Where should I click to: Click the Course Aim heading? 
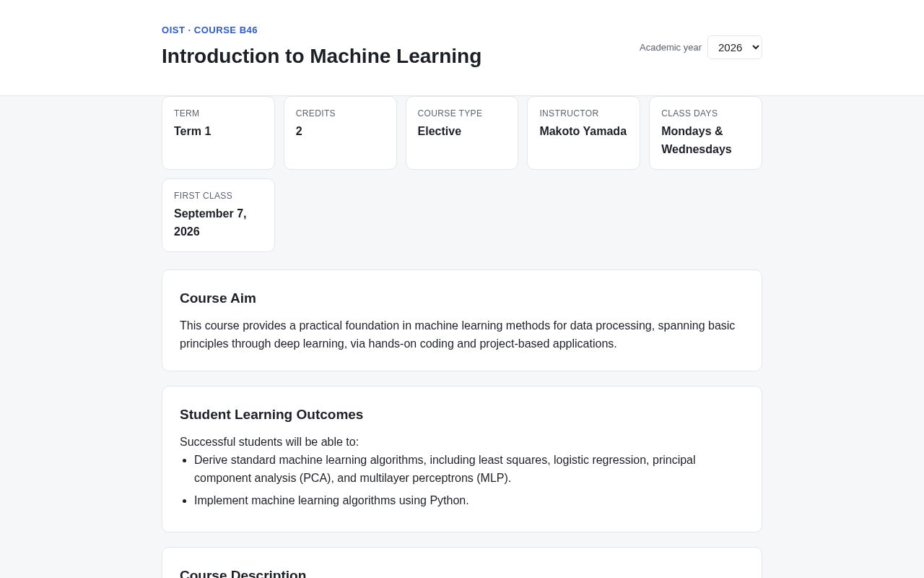[218, 298]
